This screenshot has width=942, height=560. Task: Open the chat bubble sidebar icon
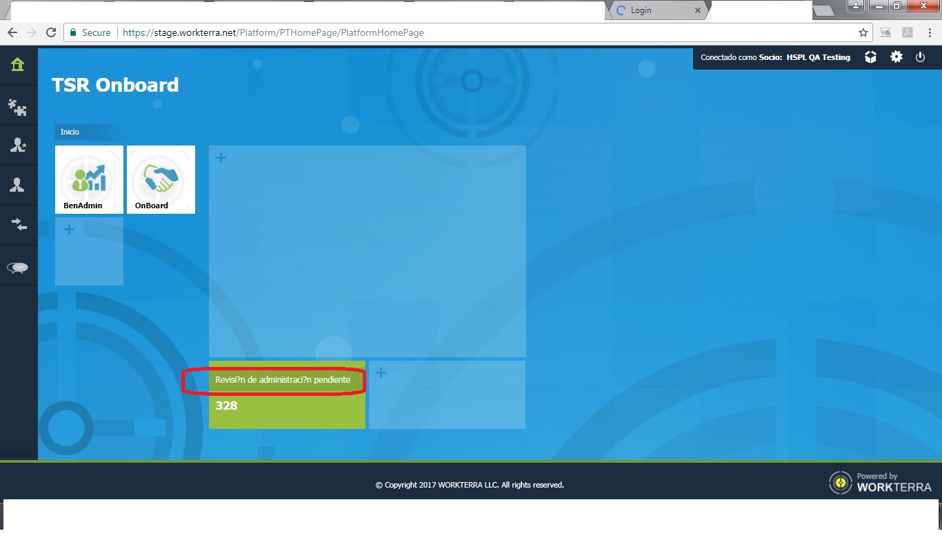18,268
